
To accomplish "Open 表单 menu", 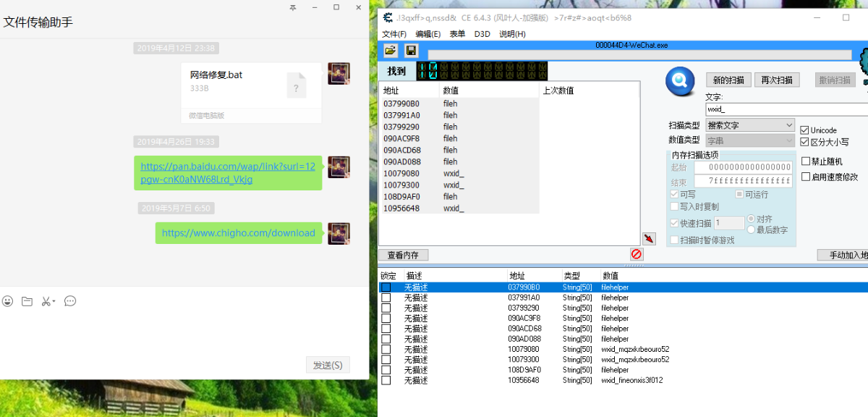I will [457, 34].
